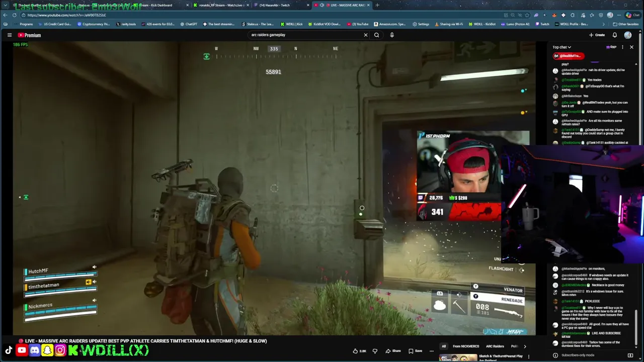Click the Discord icon in the overlay

pyautogui.click(x=35, y=350)
